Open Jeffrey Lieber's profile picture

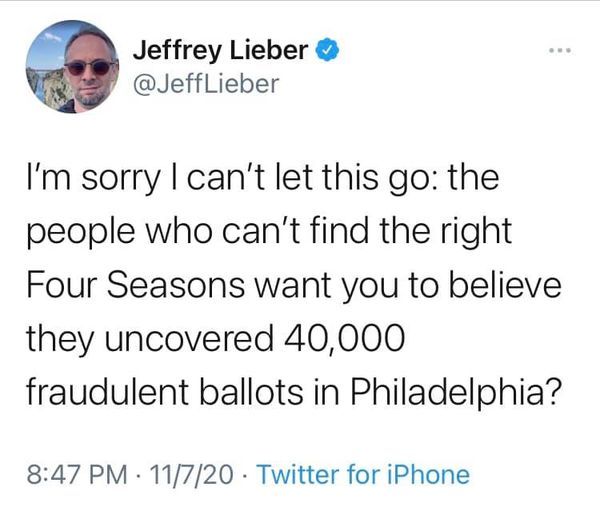tap(73, 66)
